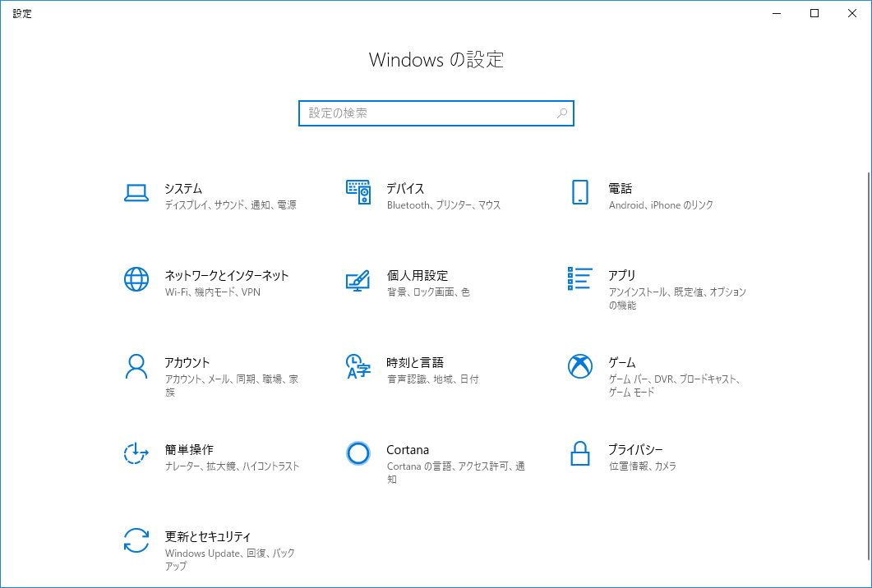The width and height of the screenshot is (872, 588).
Task: Click the 簡単操作 category title
Action: [x=189, y=449]
